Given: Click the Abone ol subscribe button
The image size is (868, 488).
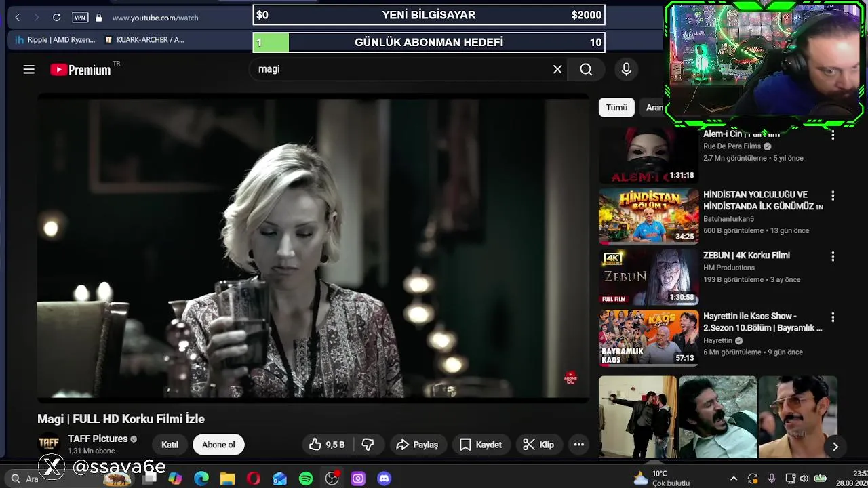Looking at the screenshot, I should point(218,445).
